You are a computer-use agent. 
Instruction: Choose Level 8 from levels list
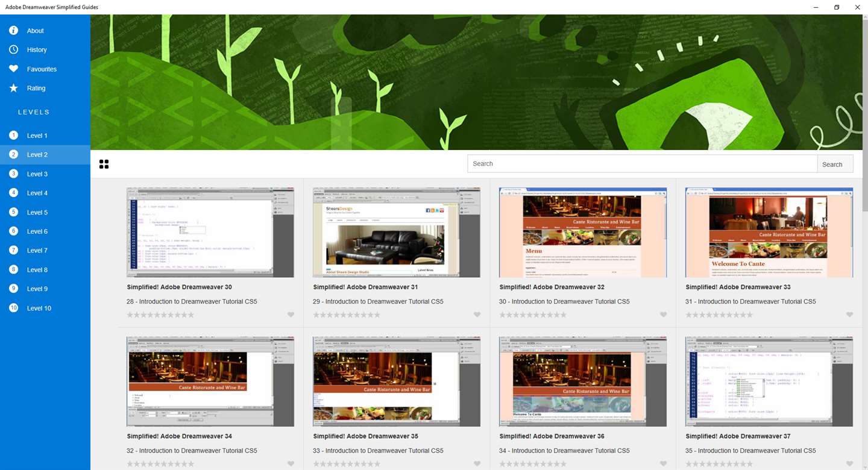(x=45, y=269)
